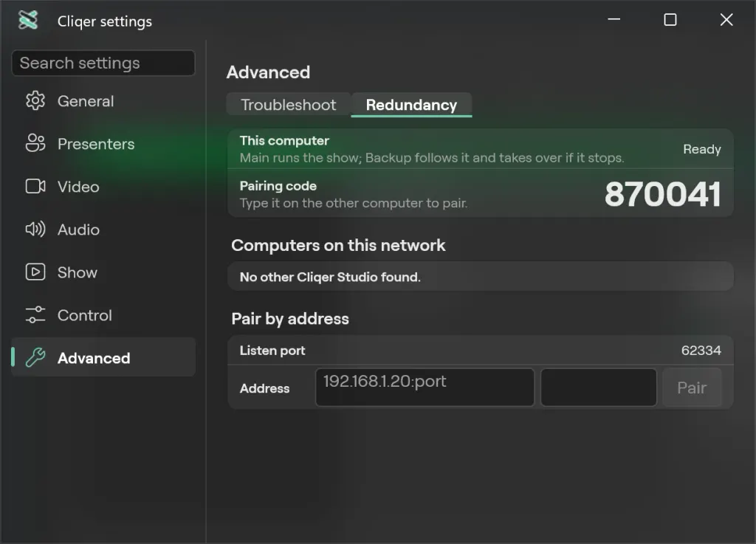Close the Cliqer settings window
Viewport: 756px width, 544px height.
(x=726, y=19)
